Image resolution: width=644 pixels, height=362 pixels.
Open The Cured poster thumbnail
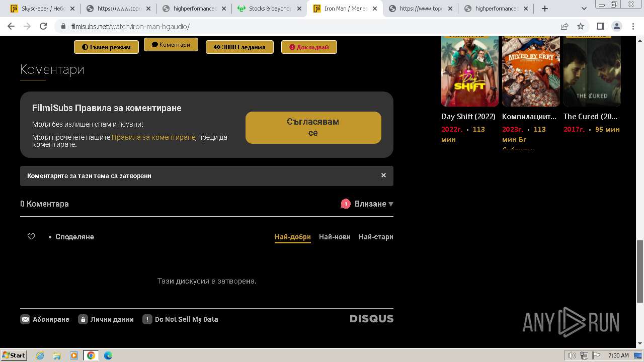click(592, 71)
